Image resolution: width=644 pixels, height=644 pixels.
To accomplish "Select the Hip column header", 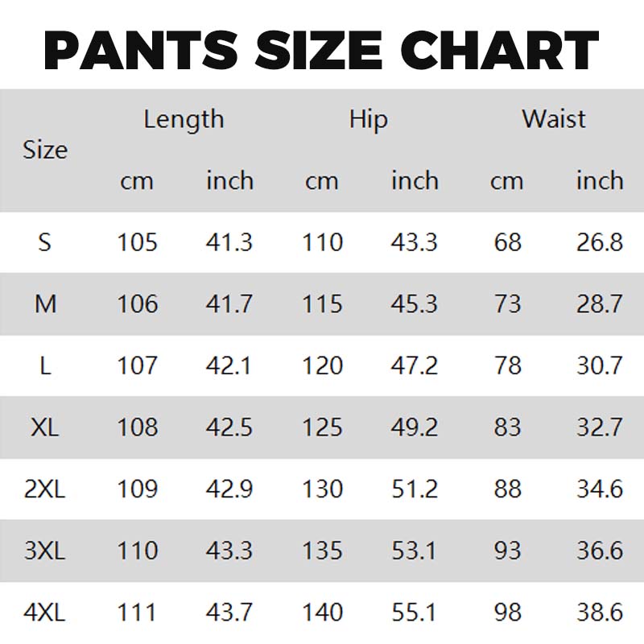I will point(368,120).
